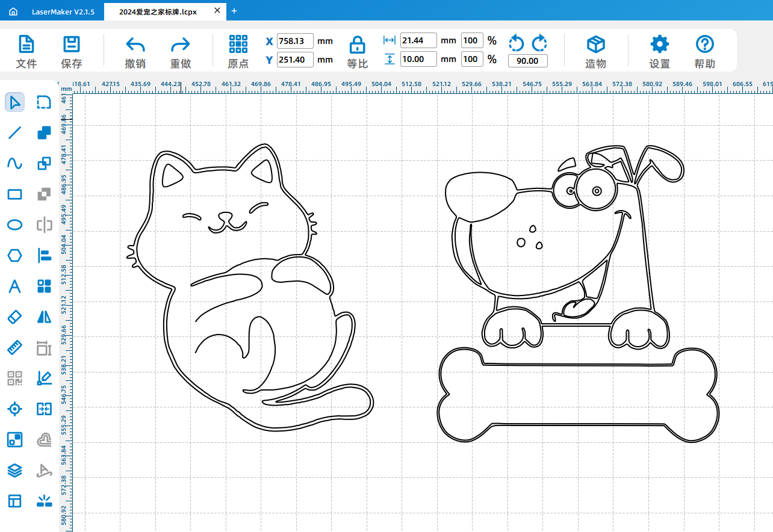This screenshot has height=532, width=773.
Task: Click the rotation angle field 90.00
Action: (527, 61)
